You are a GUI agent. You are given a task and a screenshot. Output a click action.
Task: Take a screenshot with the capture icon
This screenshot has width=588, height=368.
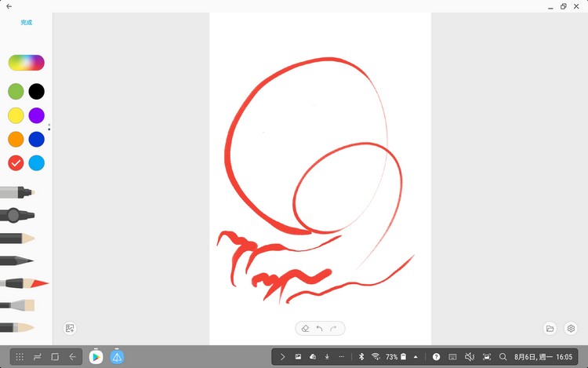click(487, 357)
